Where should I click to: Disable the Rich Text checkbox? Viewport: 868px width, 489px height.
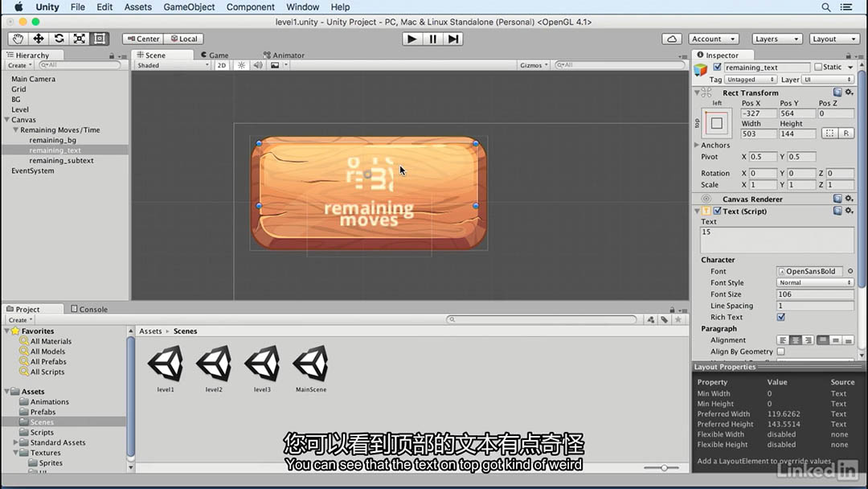coord(780,318)
